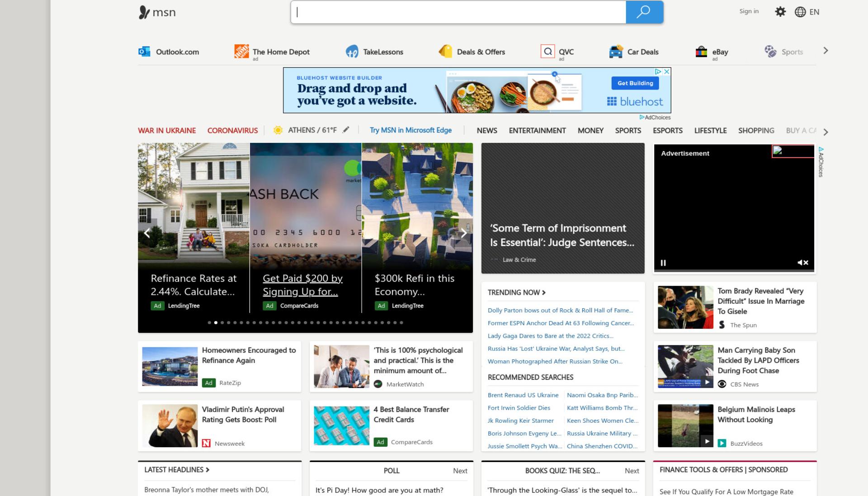Click the Deals & Offers tag icon
Screen dimensions: 868x496
pos(445,52)
